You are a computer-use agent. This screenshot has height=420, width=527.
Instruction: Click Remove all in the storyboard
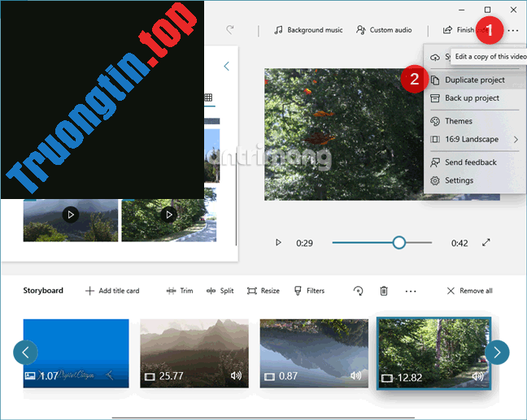pos(470,291)
